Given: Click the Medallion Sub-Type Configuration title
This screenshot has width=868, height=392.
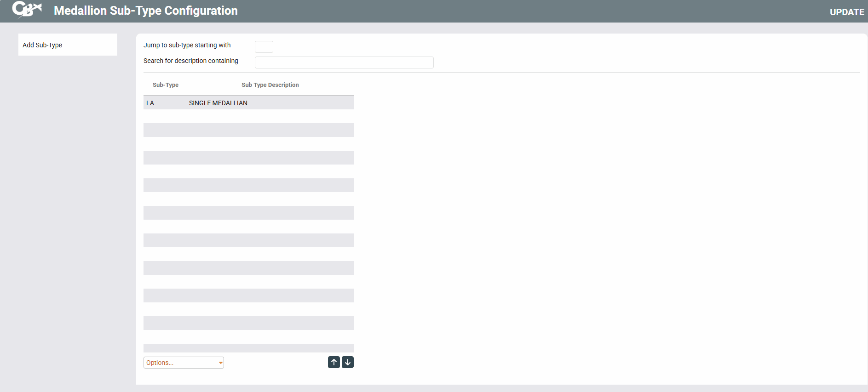Looking at the screenshot, I should pyautogui.click(x=145, y=11).
